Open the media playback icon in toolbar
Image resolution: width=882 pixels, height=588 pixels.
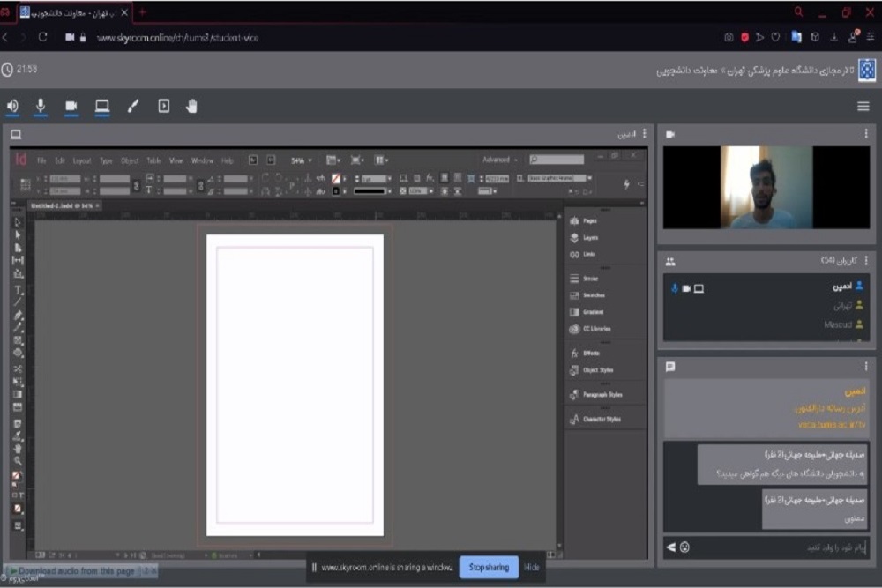(x=163, y=107)
